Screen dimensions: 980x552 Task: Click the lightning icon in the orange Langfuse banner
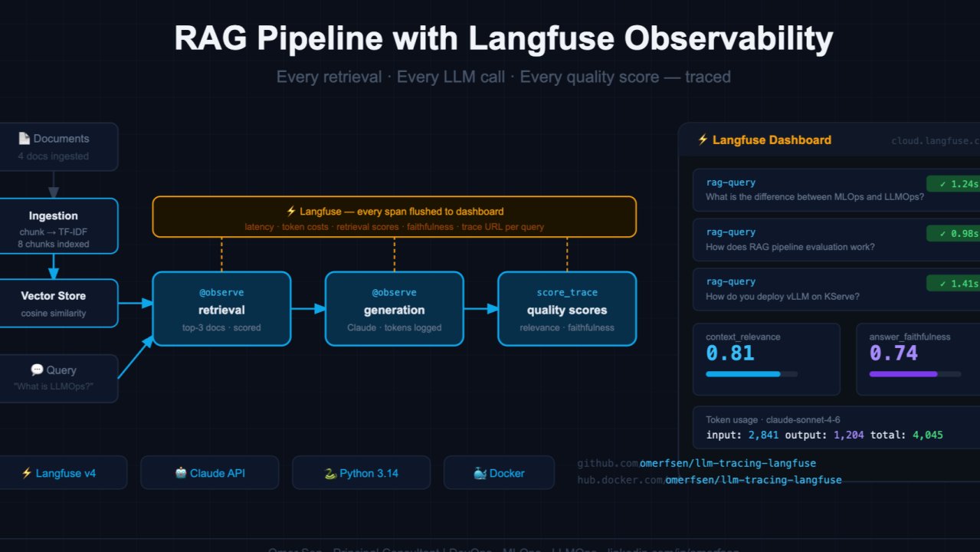click(291, 212)
